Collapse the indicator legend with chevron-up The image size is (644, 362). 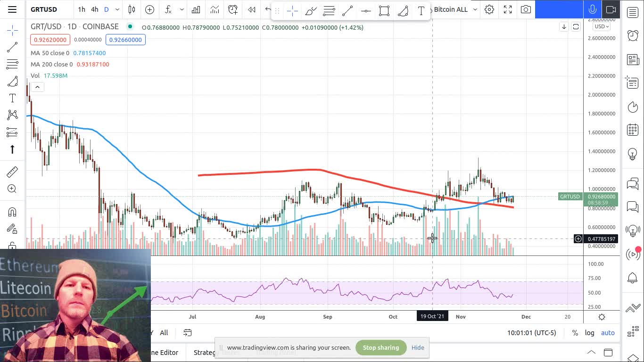(x=37, y=87)
